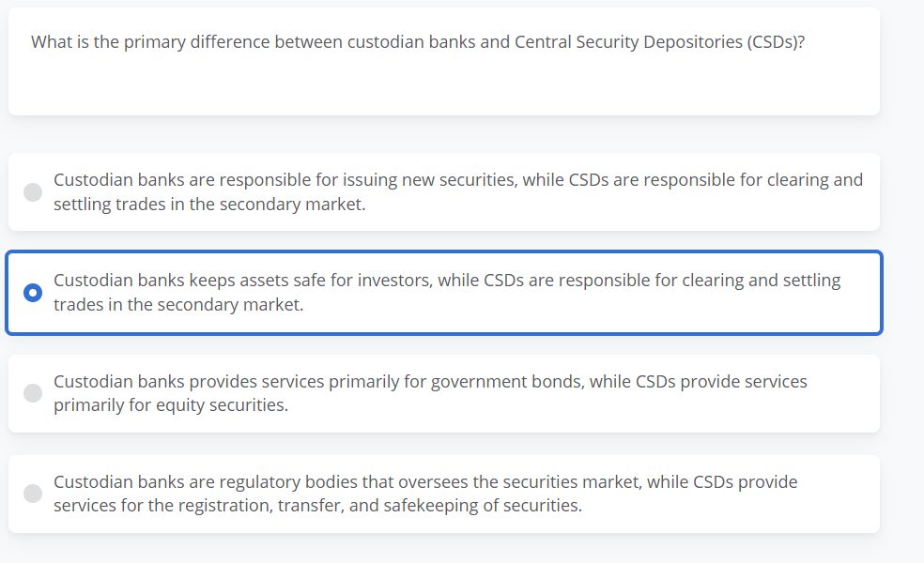This screenshot has height=563, width=924.
Task: Click the selected second answer radio button
Action: (x=32, y=292)
